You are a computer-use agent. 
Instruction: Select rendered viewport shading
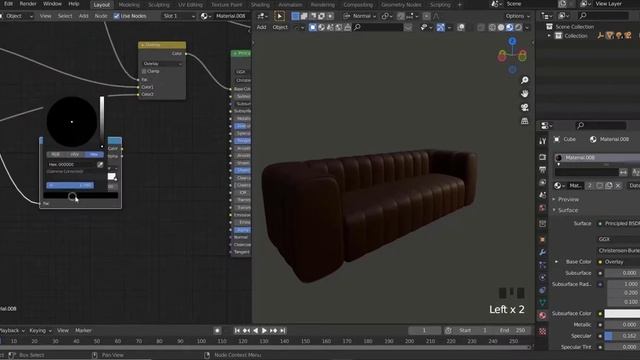[518, 27]
